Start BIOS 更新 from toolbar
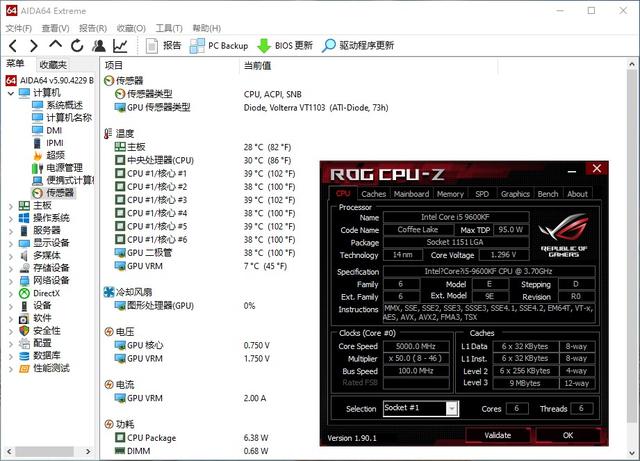The width and height of the screenshot is (640, 461). click(285, 45)
